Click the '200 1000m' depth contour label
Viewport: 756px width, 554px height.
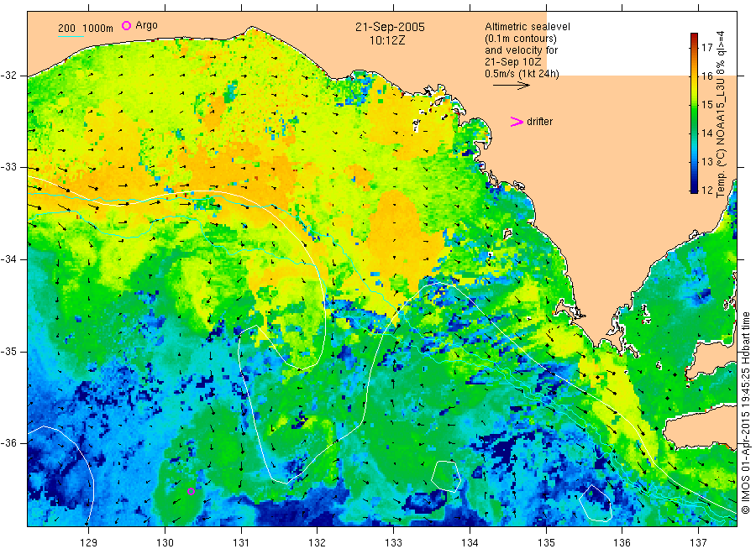(x=86, y=29)
